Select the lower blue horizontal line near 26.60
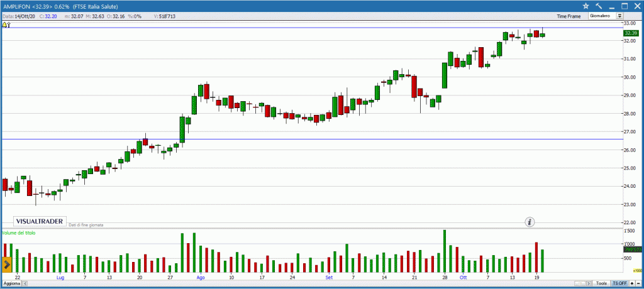 (312, 139)
